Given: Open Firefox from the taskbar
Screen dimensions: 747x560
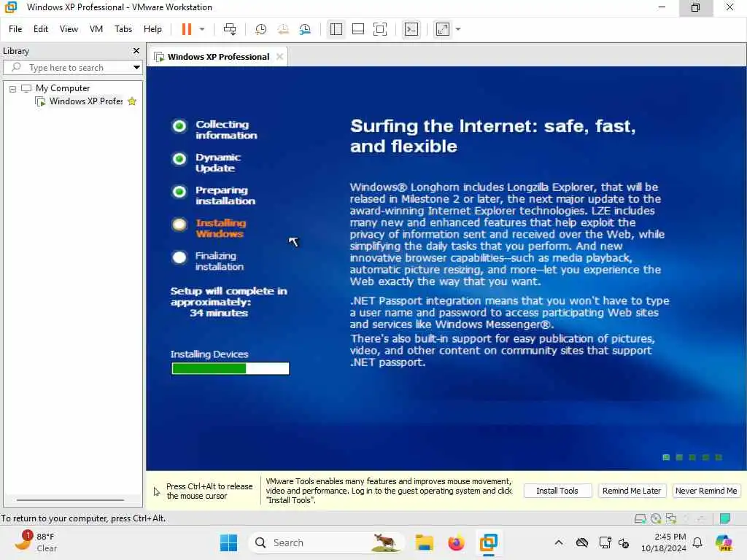Looking at the screenshot, I should click(x=456, y=542).
